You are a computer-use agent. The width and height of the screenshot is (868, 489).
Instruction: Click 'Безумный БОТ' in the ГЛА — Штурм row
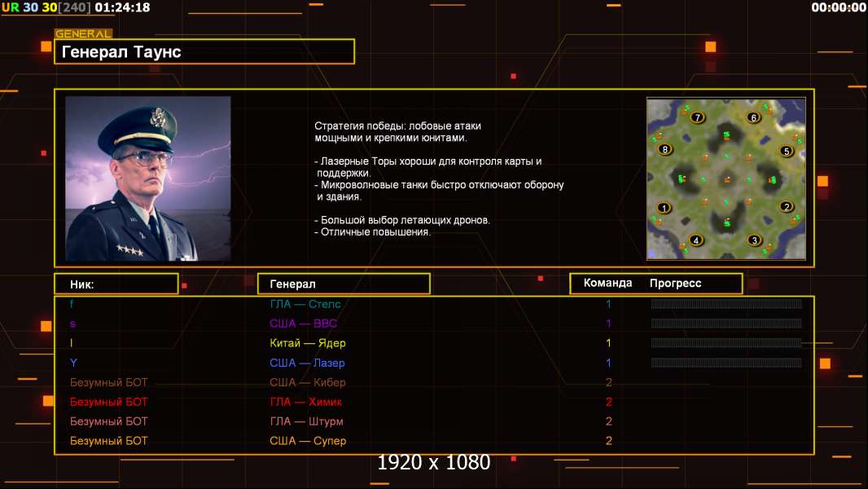click(109, 421)
